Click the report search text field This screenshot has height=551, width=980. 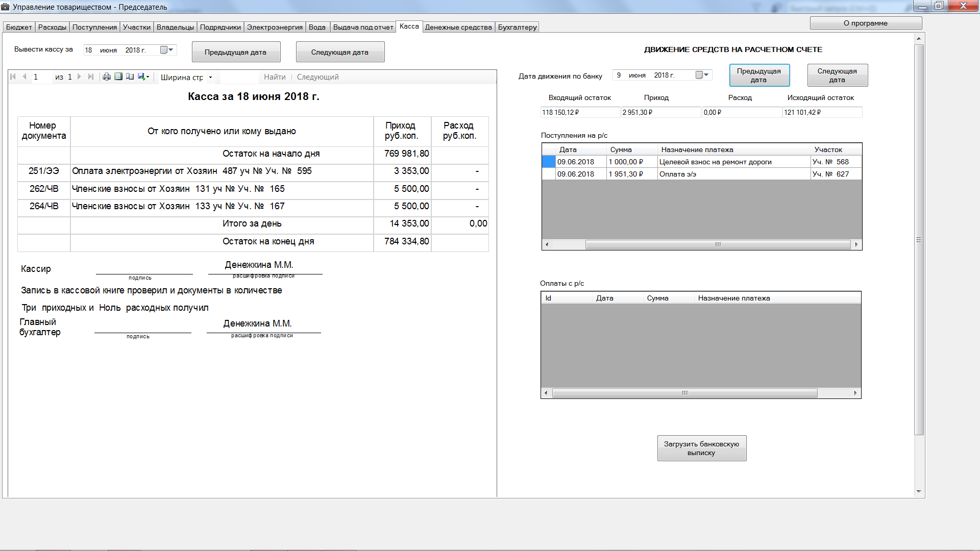(239, 77)
